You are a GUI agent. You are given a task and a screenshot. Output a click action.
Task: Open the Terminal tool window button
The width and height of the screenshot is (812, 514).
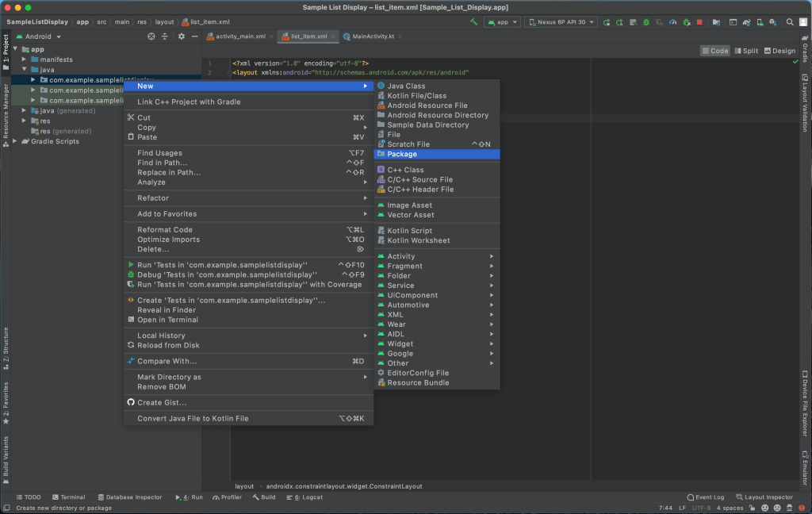tap(68, 497)
